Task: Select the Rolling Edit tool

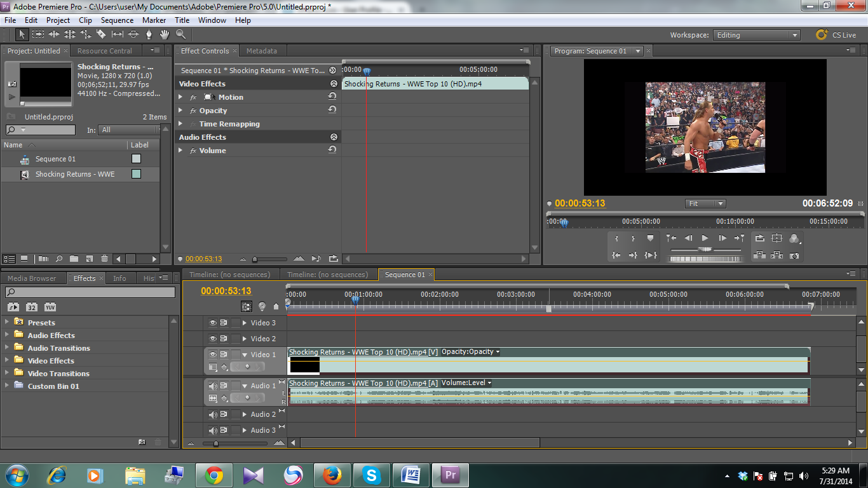Action: coord(70,34)
